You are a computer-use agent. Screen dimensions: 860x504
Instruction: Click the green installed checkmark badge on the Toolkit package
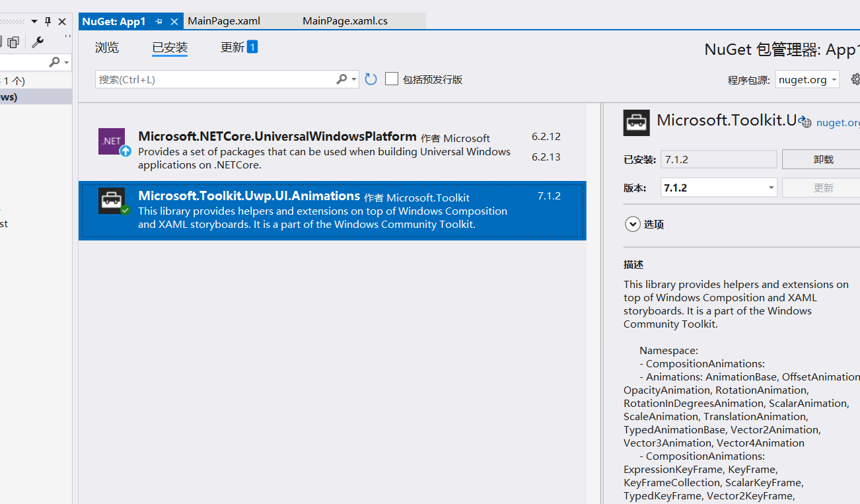coord(125,210)
